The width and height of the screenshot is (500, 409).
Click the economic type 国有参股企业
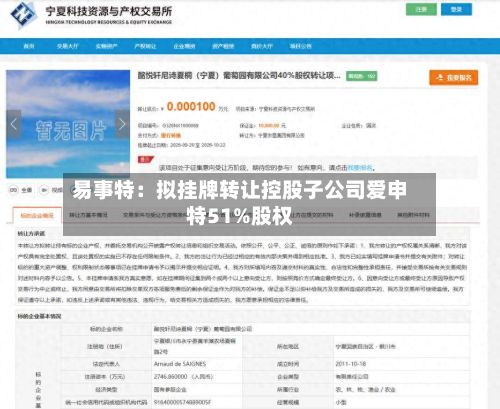click(x=170, y=389)
